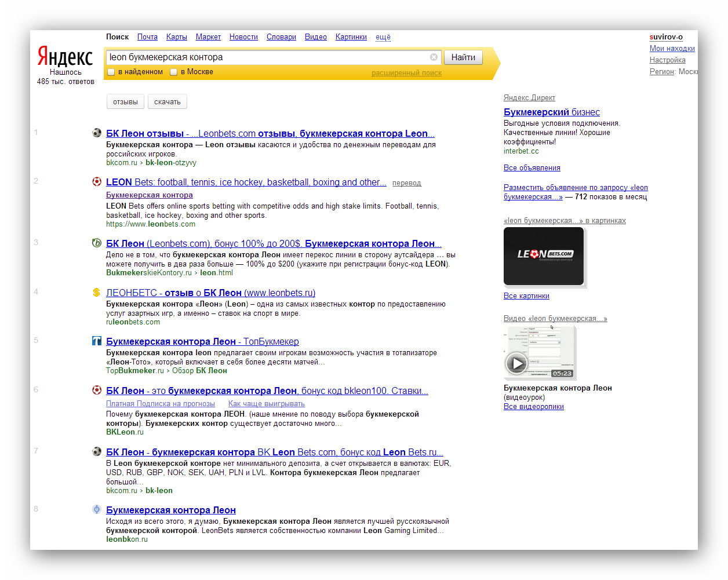Switch to Картинки search
The width and height of the screenshot is (728, 580).
click(x=351, y=37)
